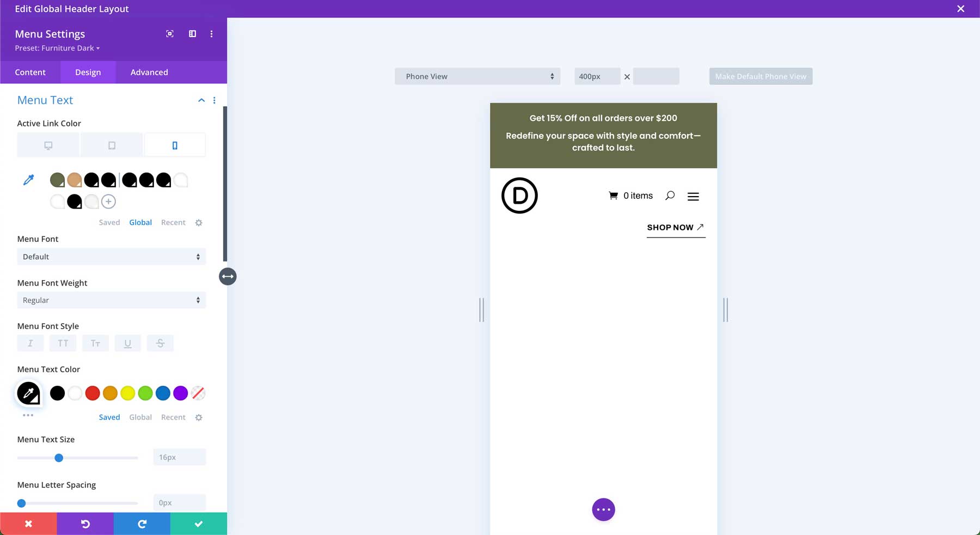Open the Menu Font dropdown
Viewport: 980px width, 535px height.
coord(111,256)
